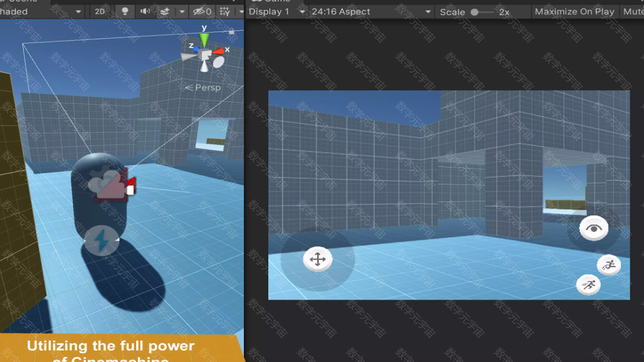Open the 24:16 Aspect dropdown
The height and width of the screenshot is (362, 644).
click(x=371, y=12)
